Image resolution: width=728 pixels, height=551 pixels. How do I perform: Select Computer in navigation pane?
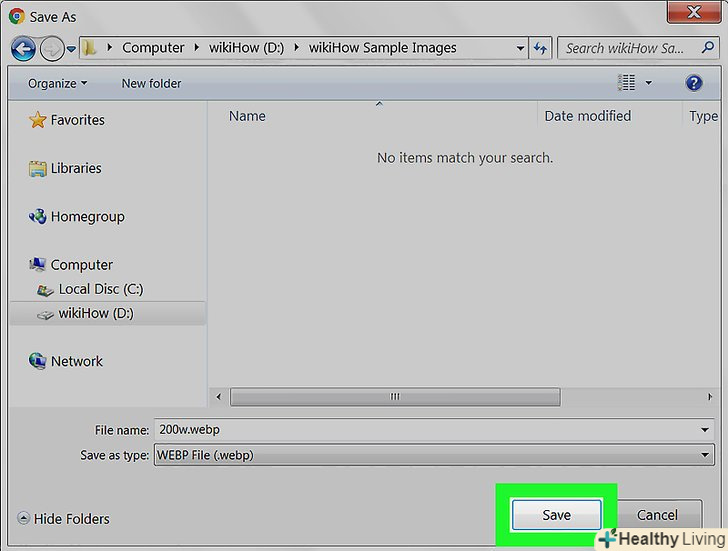(82, 265)
